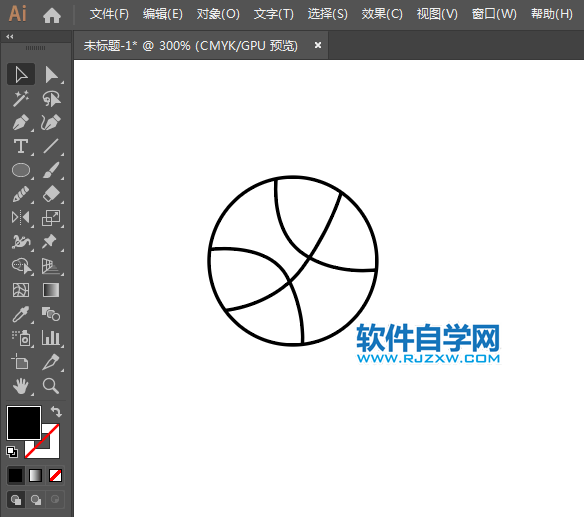
Task: Select the Shape Builder tool
Action: [21, 266]
